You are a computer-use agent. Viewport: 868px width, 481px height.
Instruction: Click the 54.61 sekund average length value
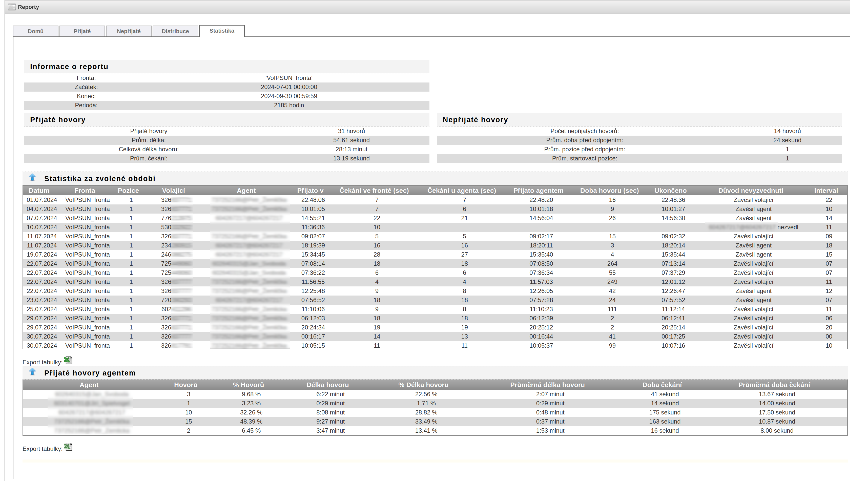click(352, 140)
